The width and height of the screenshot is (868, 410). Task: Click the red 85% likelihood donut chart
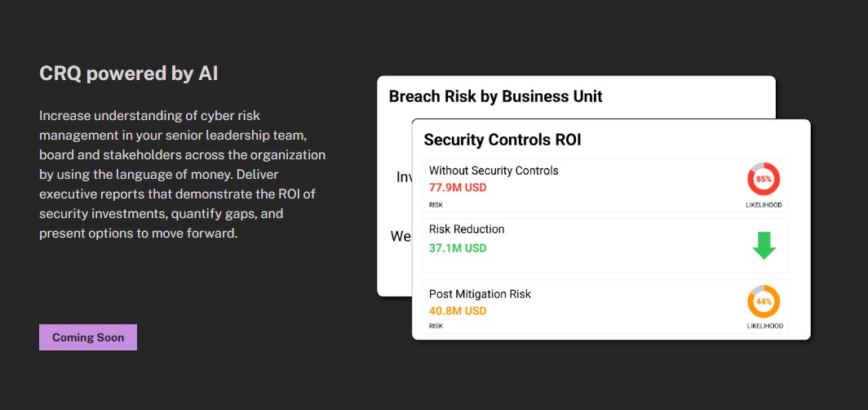pos(764,179)
